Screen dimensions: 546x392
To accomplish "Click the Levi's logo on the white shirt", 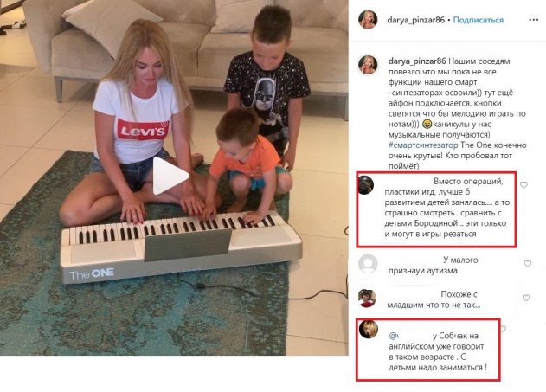I will (x=143, y=130).
